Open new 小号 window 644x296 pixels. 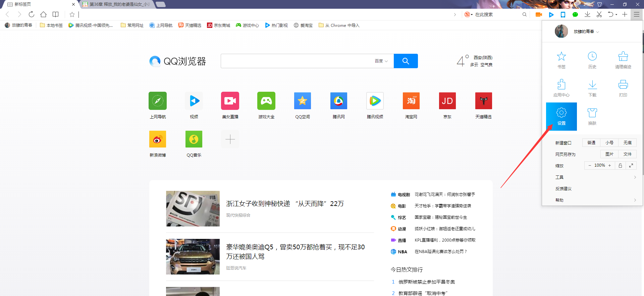click(609, 143)
